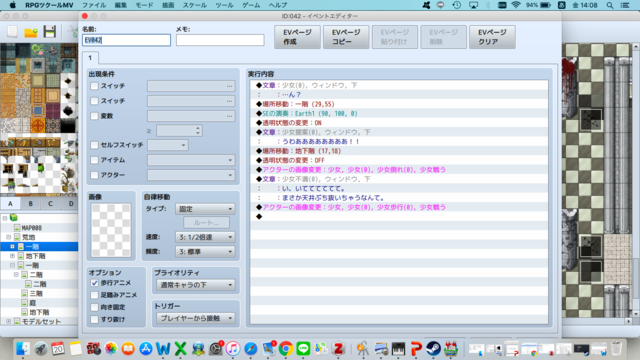Select MAP008 in the map tree

(31, 228)
